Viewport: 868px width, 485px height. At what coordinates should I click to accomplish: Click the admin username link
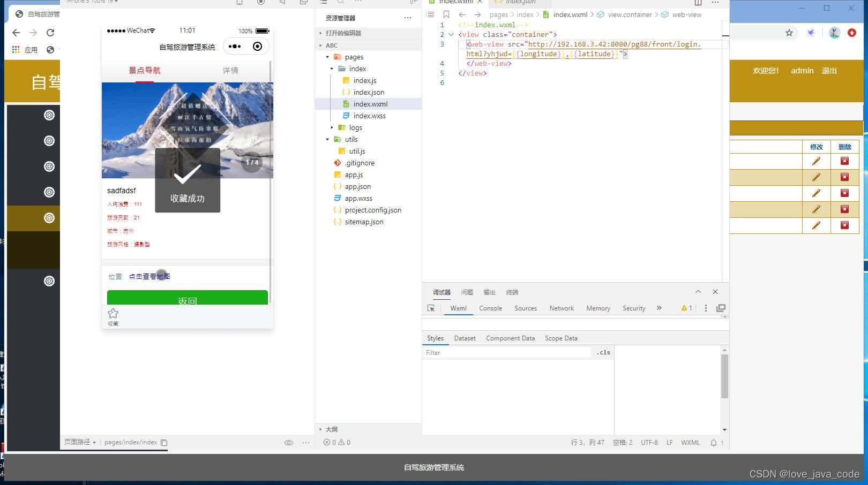802,71
